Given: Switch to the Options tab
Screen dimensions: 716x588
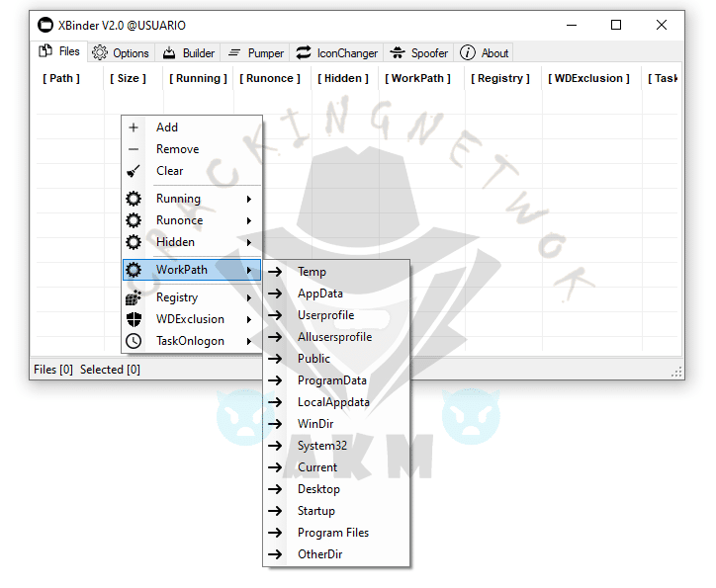Looking at the screenshot, I should coord(121,53).
